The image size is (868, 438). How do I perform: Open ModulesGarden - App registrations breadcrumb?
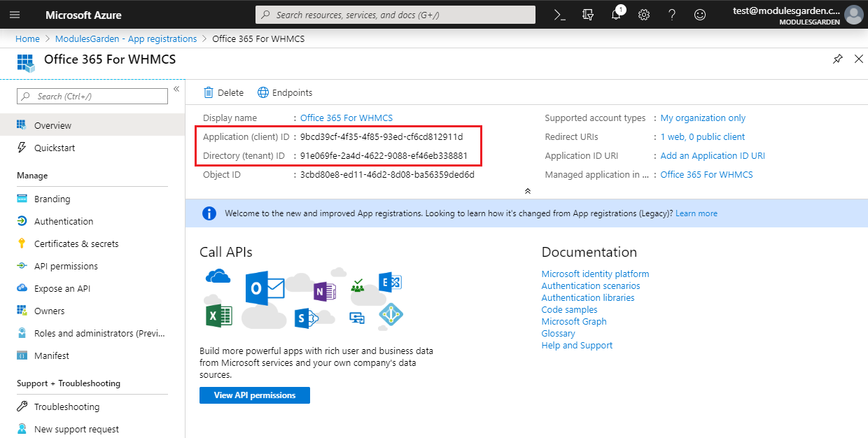coord(126,39)
